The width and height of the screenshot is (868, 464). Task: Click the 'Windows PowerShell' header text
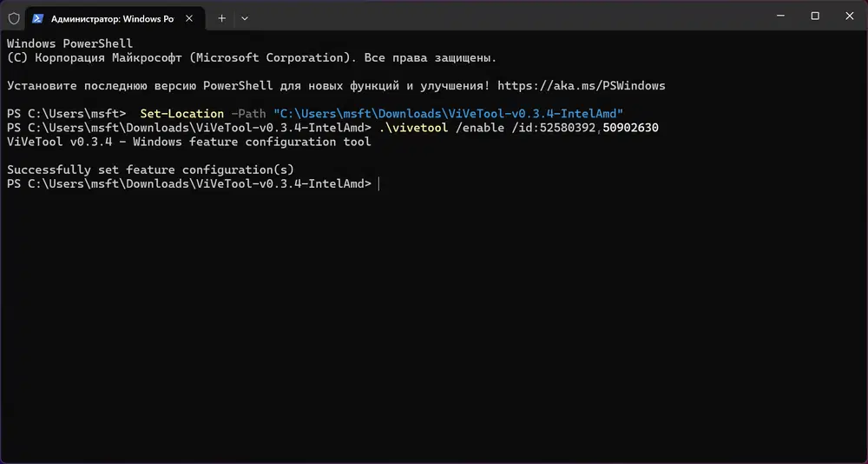69,43
